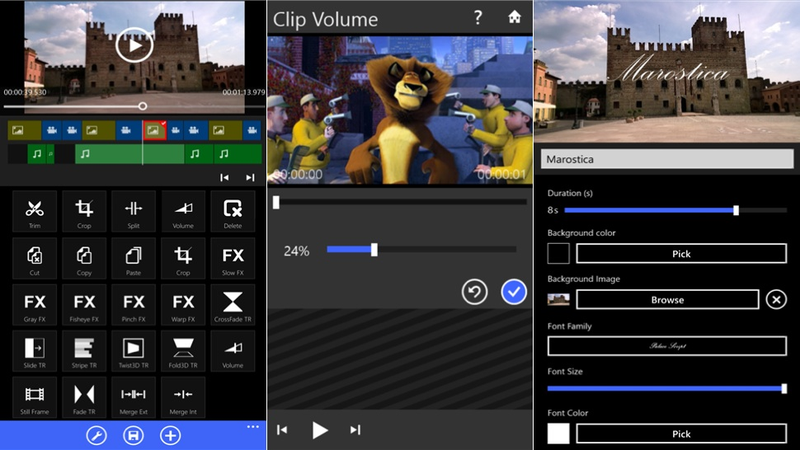
Task: Open the three-dots more menu
Action: 253,427
